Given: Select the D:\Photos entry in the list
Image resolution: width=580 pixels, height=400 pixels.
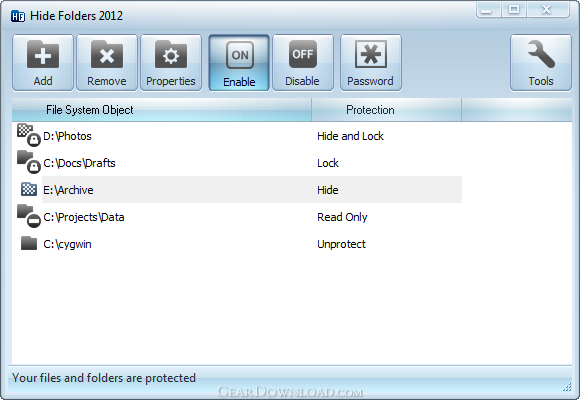Looking at the screenshot, I should tap(67, 136).
